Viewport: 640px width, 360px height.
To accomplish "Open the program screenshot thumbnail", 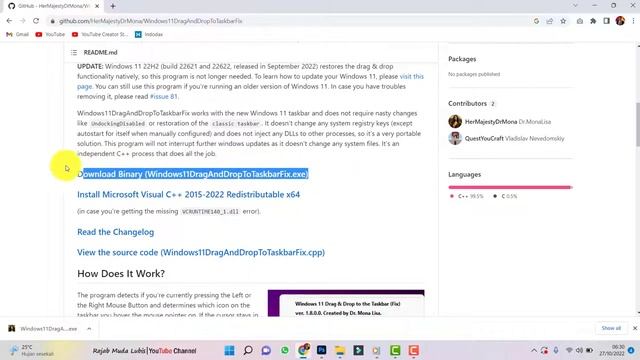I will point(346,303).
